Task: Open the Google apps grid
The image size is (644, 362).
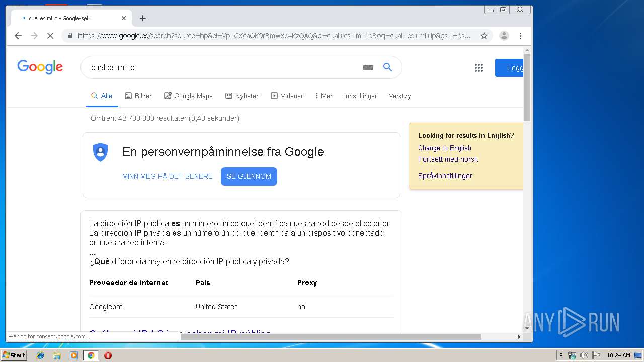Action: click(x=479, y=68)
